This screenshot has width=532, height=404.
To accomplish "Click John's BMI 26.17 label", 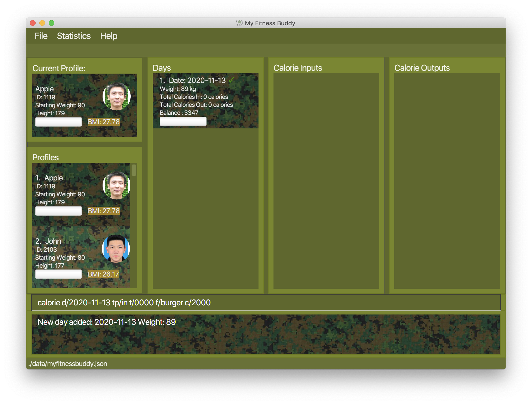I will (x=103, y=274).
